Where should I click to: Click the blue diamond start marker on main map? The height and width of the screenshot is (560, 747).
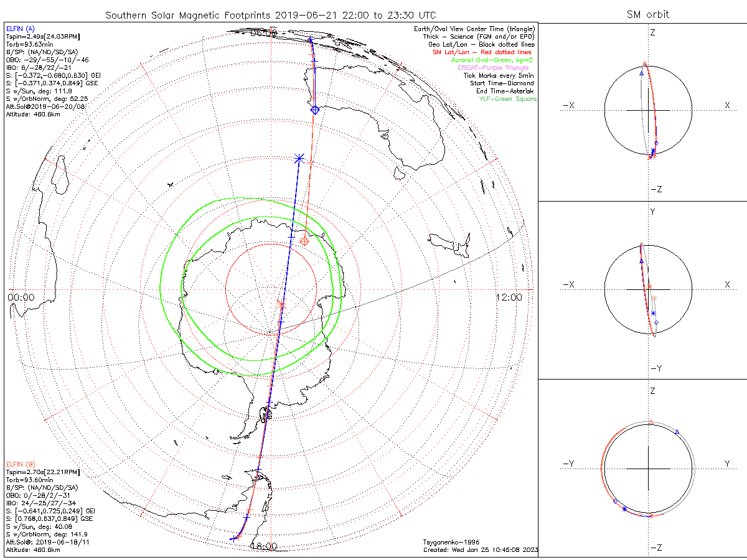pos(314,110)
